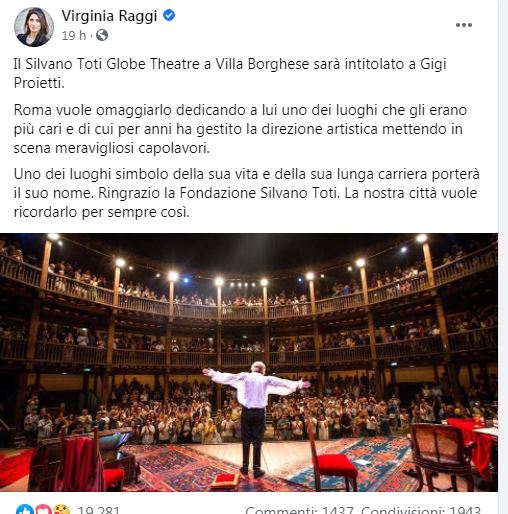Click the globe public-audience icon
The image size is (508, 514).
point(102,35)
